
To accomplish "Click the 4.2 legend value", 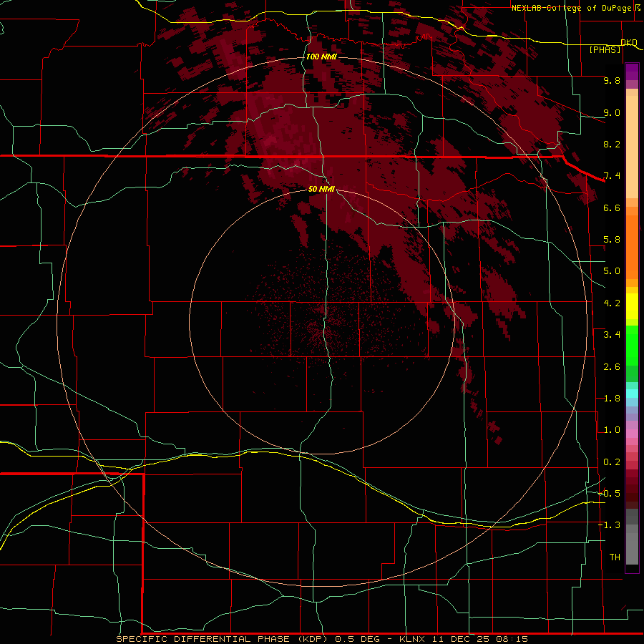I will [612, 303].
